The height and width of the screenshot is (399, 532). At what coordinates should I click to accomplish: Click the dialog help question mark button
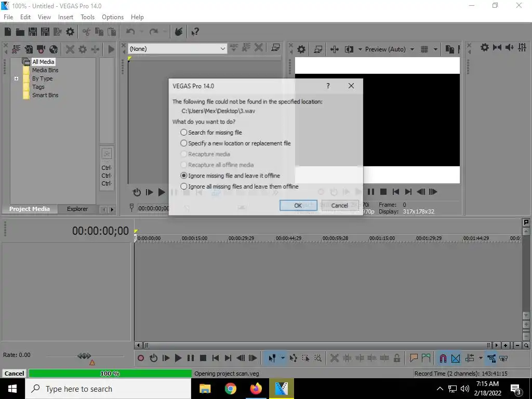[328, 86]
